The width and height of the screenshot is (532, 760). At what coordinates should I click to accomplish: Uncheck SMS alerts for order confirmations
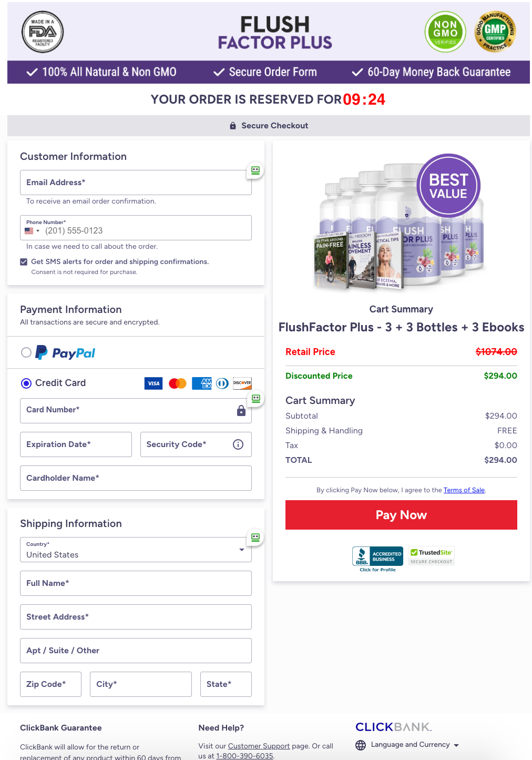click(24, 261)
